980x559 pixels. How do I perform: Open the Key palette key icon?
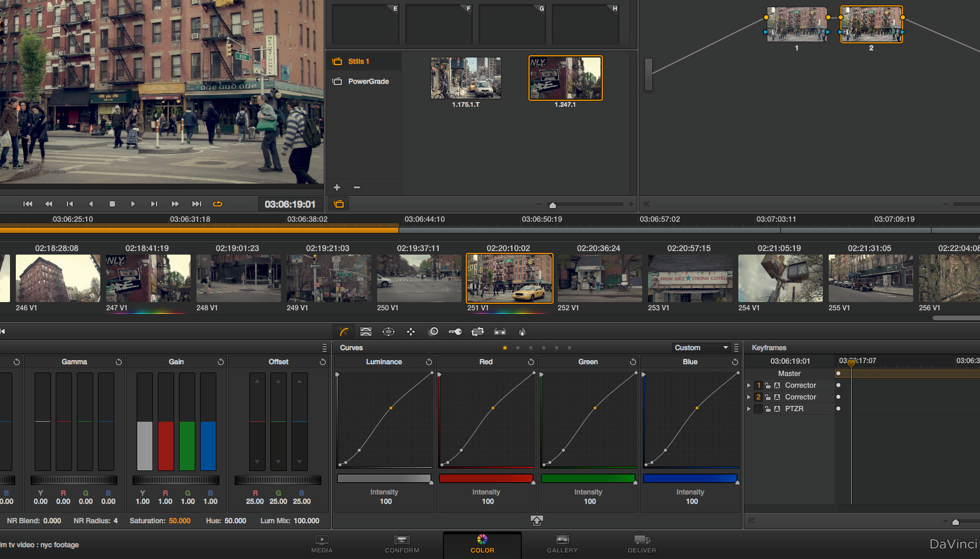[x=456, y=331]
